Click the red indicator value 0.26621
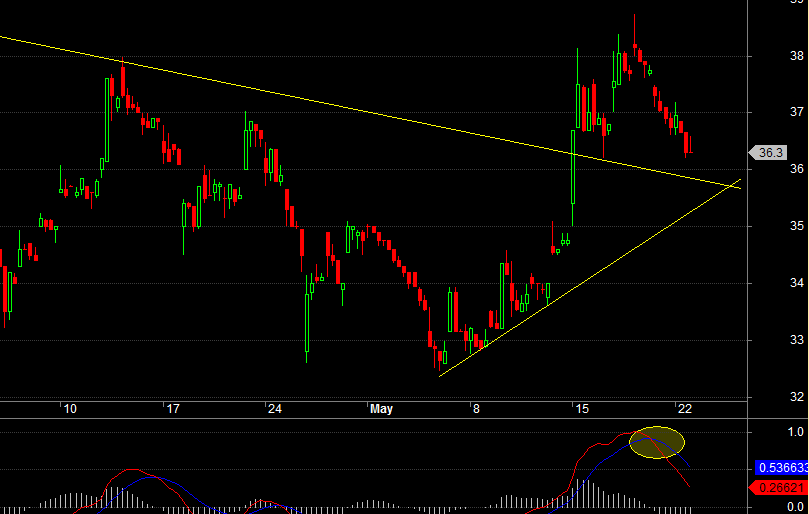809x514 pixels. pos(779,488)
